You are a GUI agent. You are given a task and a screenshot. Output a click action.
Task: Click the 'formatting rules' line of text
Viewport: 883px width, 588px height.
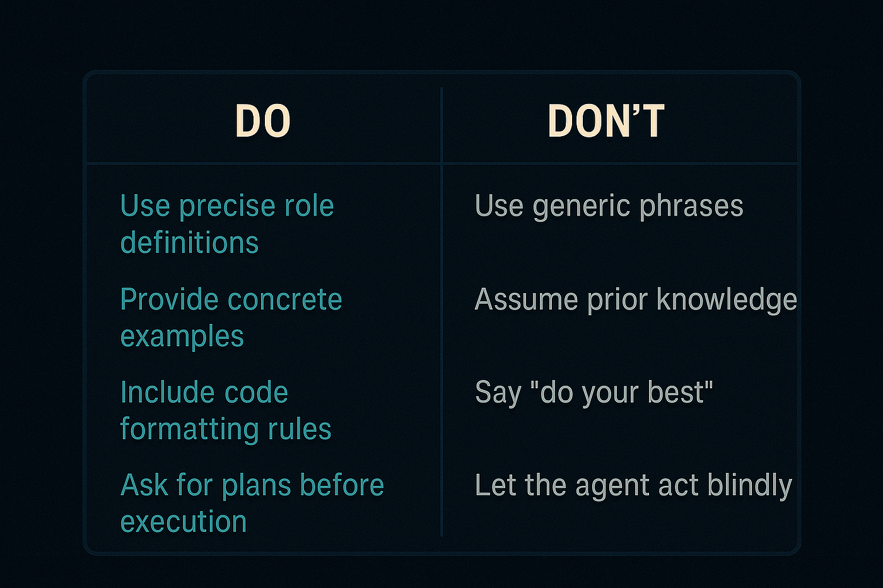click(226, 429)
